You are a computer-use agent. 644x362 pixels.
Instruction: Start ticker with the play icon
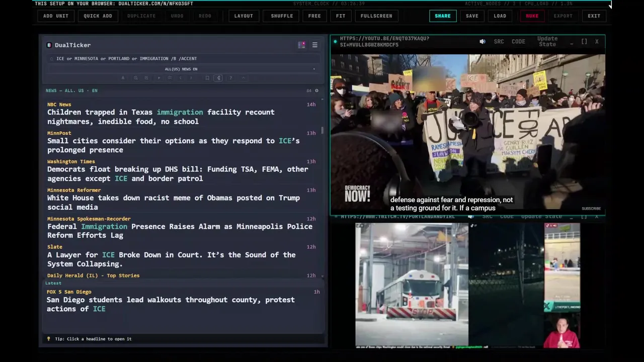point(159,78)
